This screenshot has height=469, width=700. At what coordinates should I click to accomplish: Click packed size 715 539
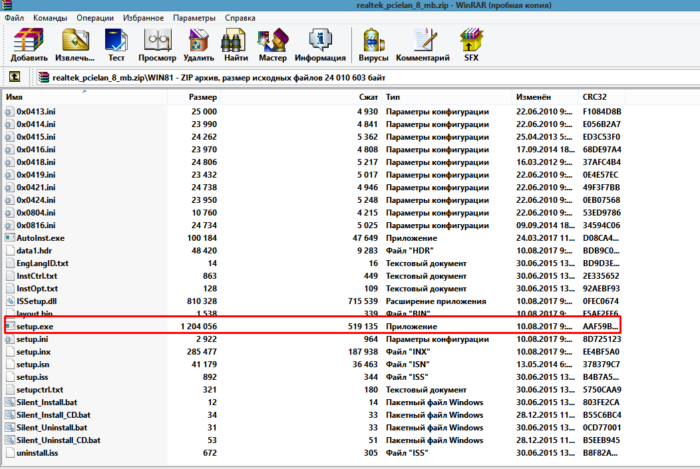pos(362,301)
